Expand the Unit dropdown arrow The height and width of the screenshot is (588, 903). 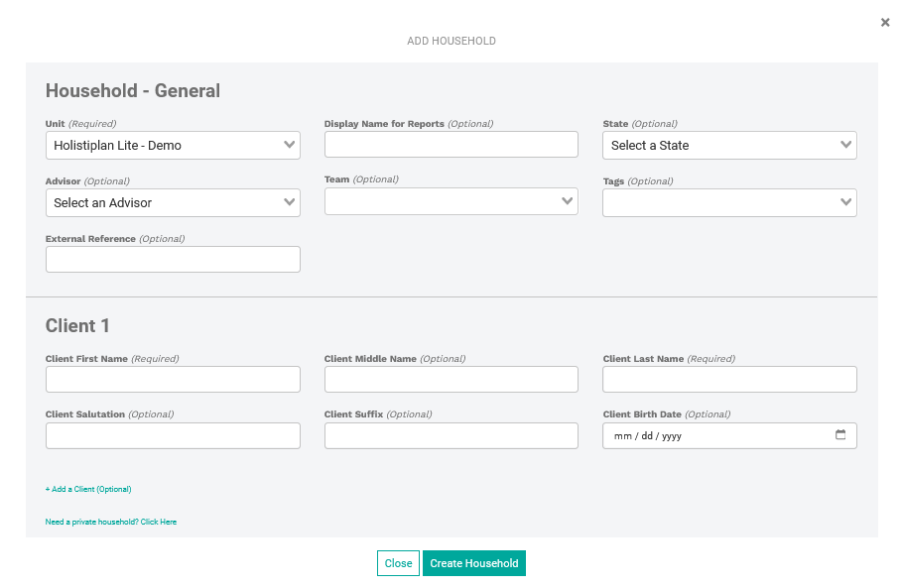[289, 145]
